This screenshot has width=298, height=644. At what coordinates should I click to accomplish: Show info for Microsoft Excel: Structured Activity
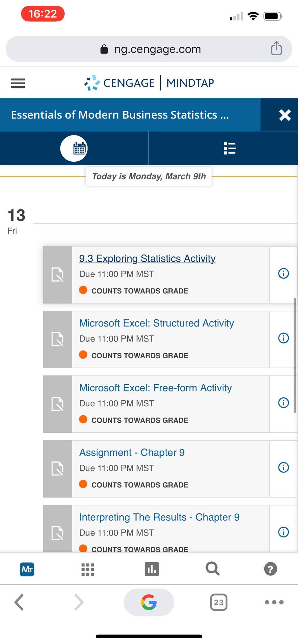pyautogui.click(x=283, y=338)
